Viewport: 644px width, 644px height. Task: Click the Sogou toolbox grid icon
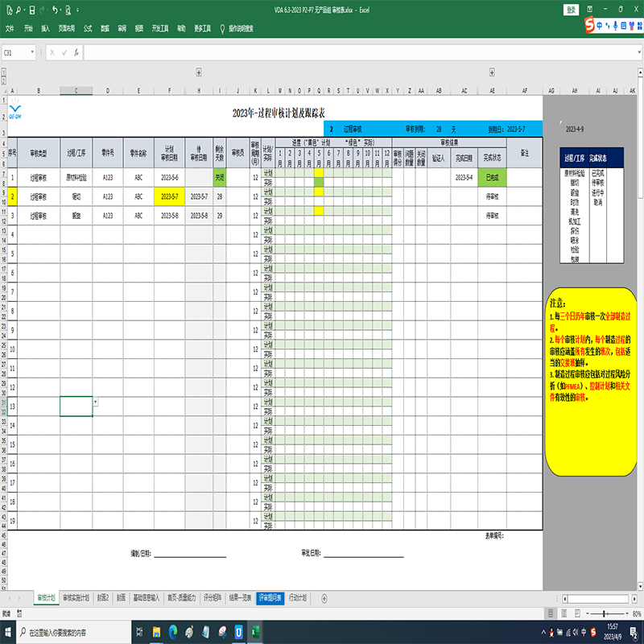(x=639, y=26)
